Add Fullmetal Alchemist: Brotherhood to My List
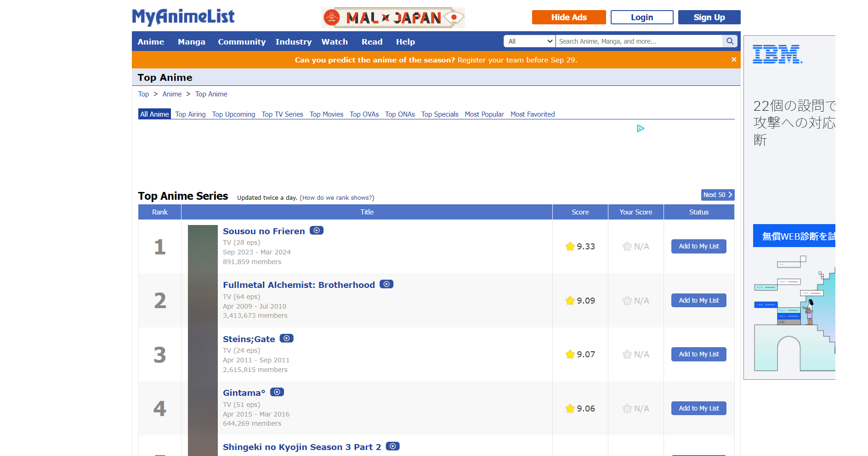Image resolution: width=868 pixels, height=456 pixels. pos(699,301)
